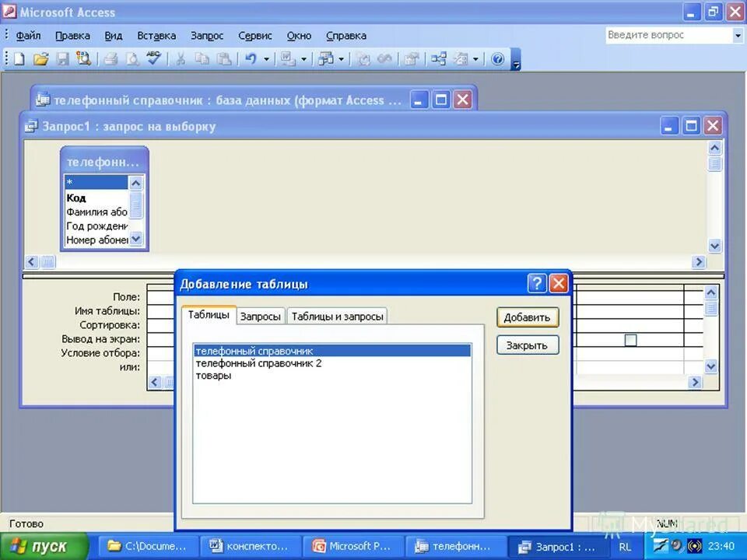Screen dimensions: 747x560
Task: Click the Script Editor chain icon
Action: tap(384, 59)
